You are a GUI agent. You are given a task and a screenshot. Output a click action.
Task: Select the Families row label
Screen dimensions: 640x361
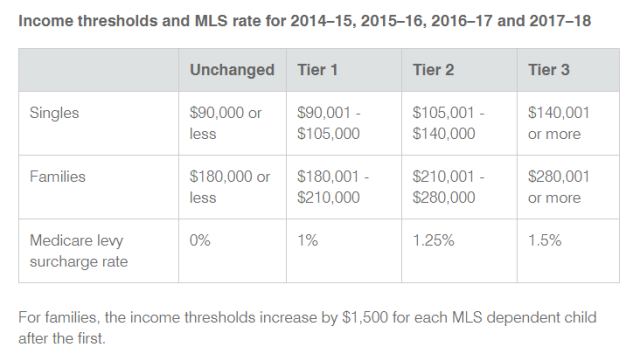pyautogui.click(x=58, y=176)
